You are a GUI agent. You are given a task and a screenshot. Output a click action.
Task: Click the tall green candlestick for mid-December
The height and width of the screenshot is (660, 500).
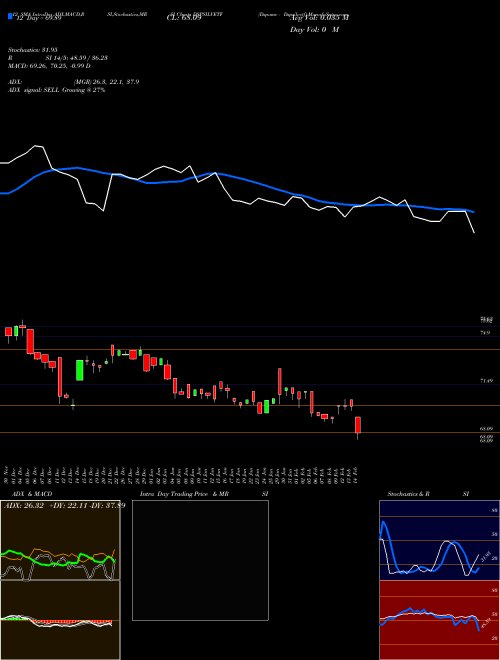point(80,370)
